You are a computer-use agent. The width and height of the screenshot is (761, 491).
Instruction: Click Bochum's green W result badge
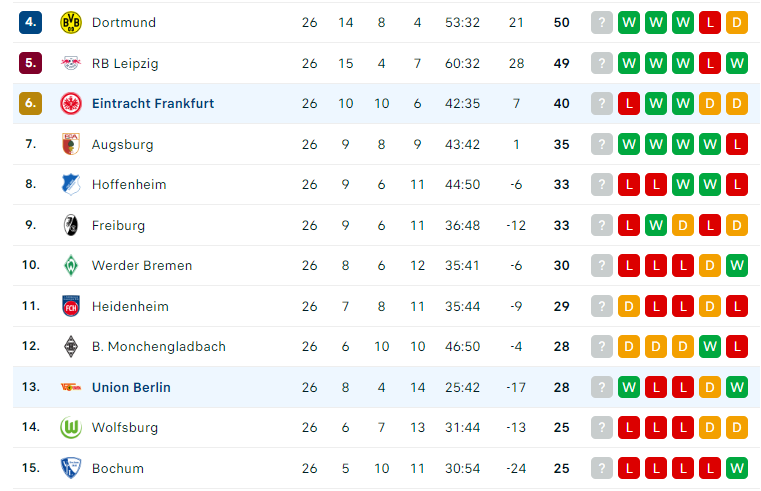tap(737, 468)
